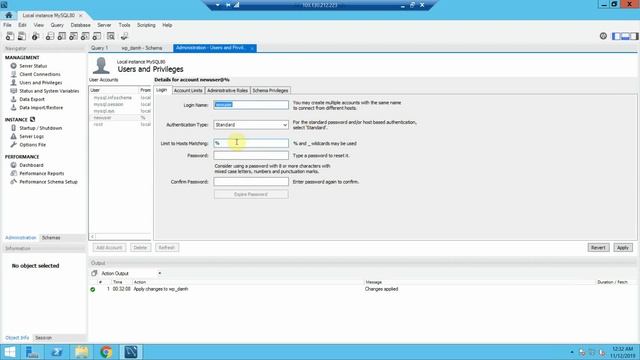Open the Workbench home screen tab
The image size is (640, 360).
click(x=9, y=15)
